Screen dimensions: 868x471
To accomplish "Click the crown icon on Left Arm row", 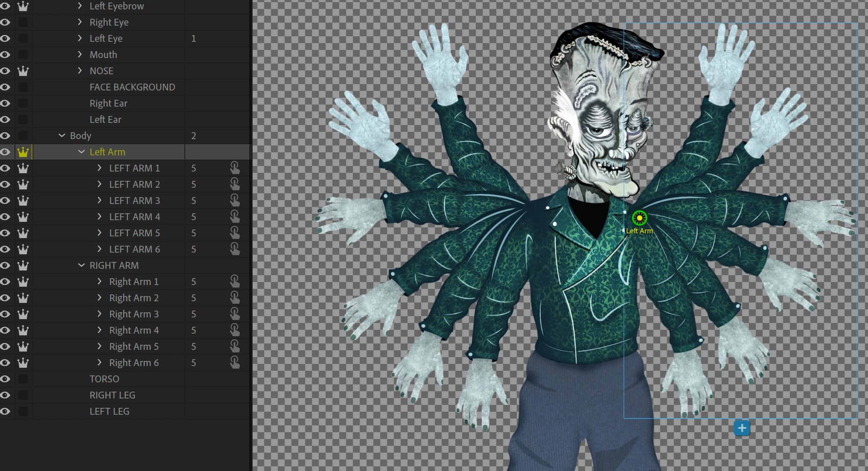I will click(23, 152).
